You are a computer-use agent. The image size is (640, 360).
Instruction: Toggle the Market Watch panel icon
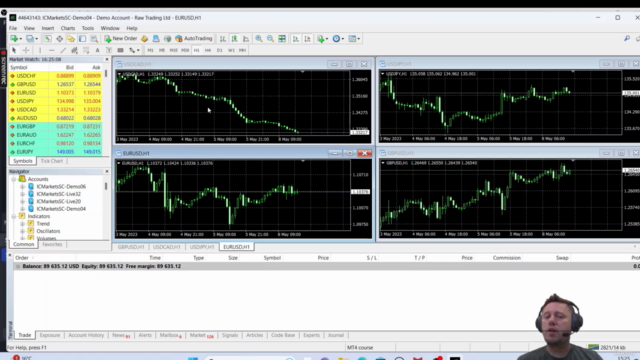pos(48,39)
